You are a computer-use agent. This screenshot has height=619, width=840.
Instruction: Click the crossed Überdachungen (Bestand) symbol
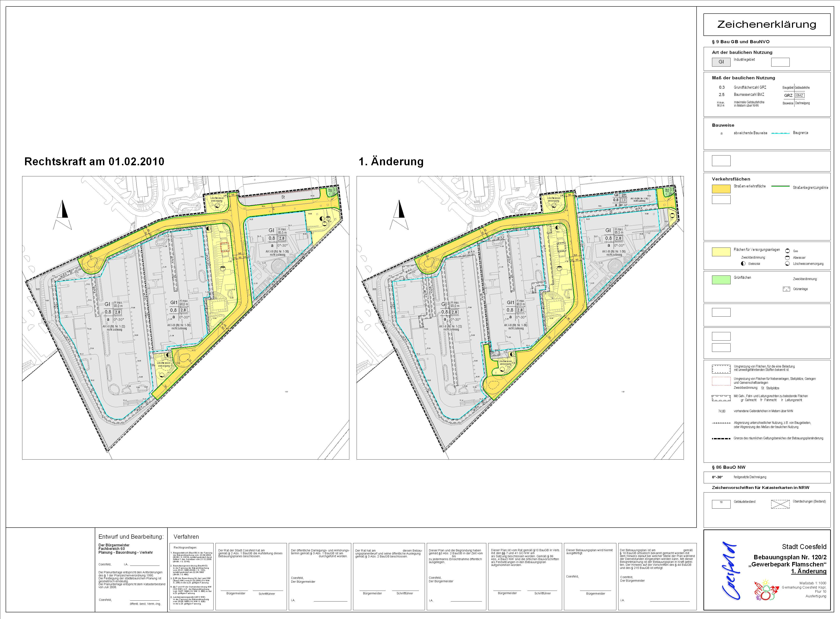(x=780, y=504)
